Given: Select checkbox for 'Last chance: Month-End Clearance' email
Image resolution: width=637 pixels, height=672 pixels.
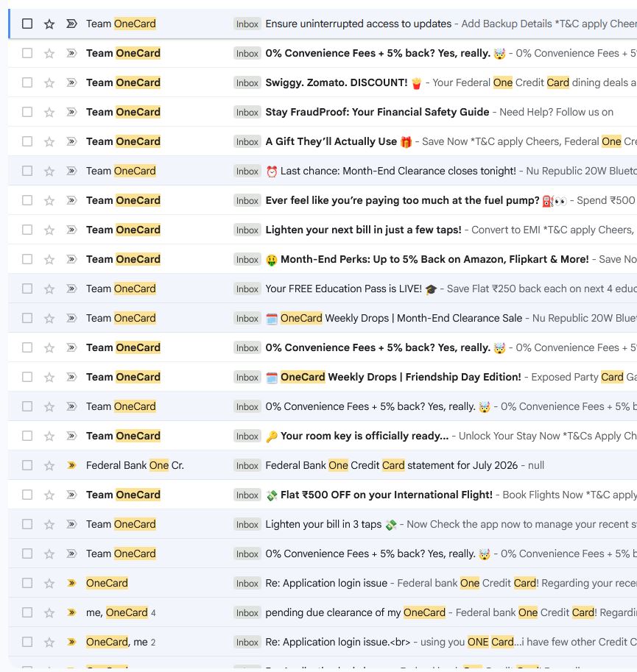Looking at the screenshot, I should [27, 171].
